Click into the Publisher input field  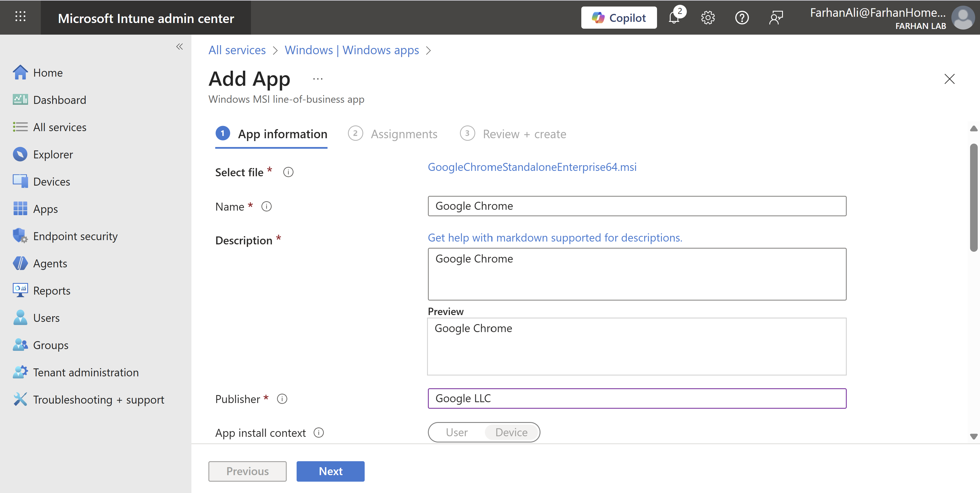click(x=637, y=398)
